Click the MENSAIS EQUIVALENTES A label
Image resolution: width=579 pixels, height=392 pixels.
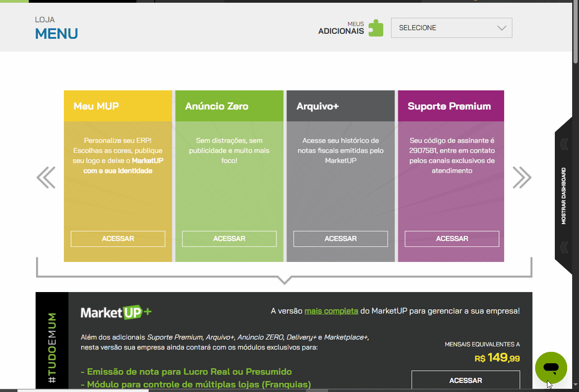tap(482, 345)
